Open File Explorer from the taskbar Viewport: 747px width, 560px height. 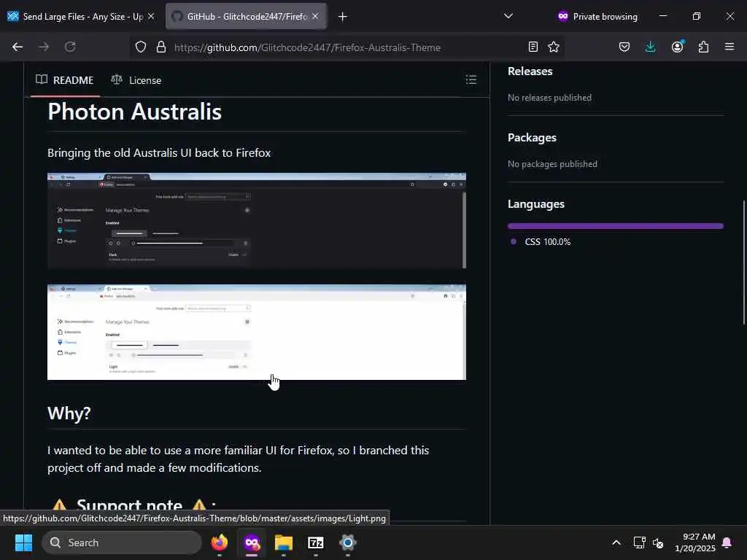[x=284, y=542]
